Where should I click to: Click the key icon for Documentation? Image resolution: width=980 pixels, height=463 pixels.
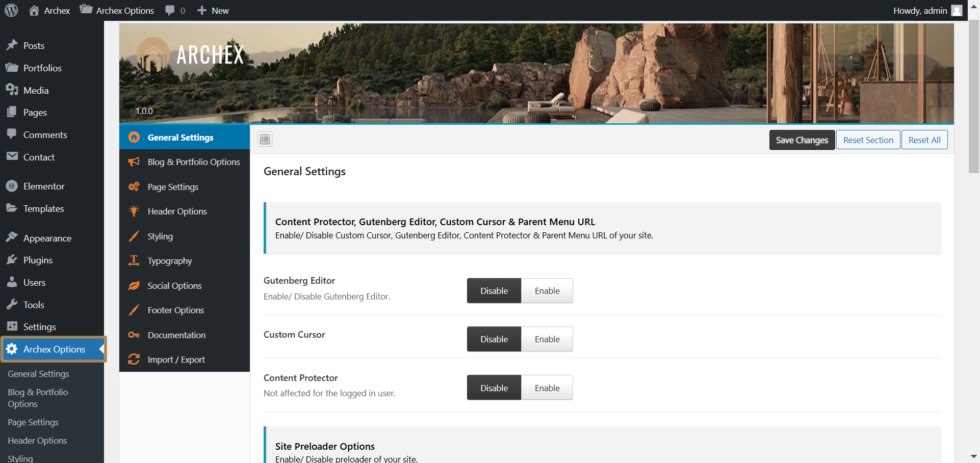134,335
